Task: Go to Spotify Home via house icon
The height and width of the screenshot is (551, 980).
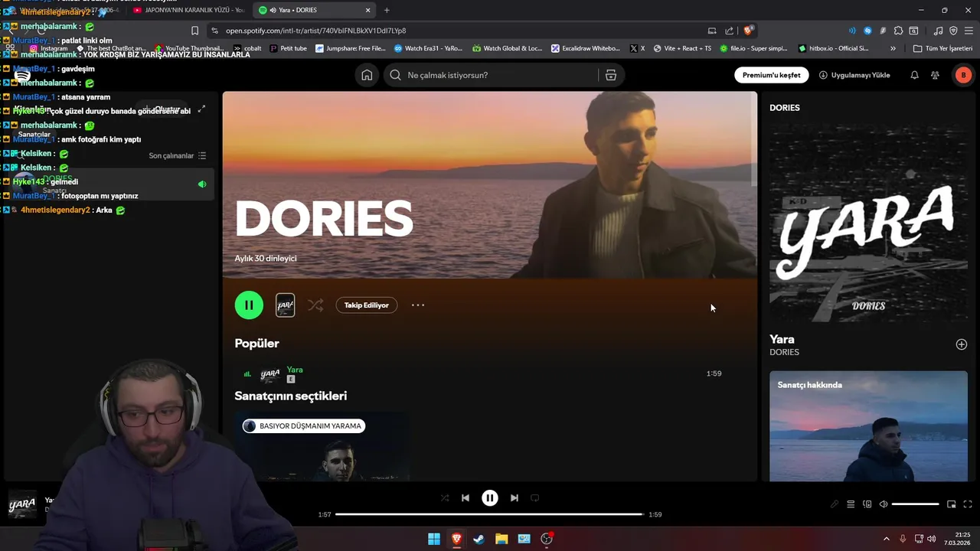Action: click(x=367, y=75)
